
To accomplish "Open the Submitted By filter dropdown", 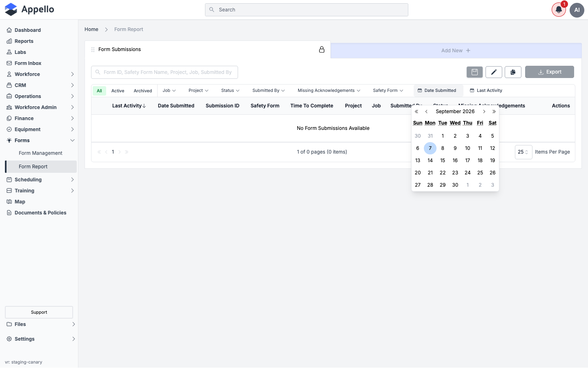I will click(x=269, y=91).
